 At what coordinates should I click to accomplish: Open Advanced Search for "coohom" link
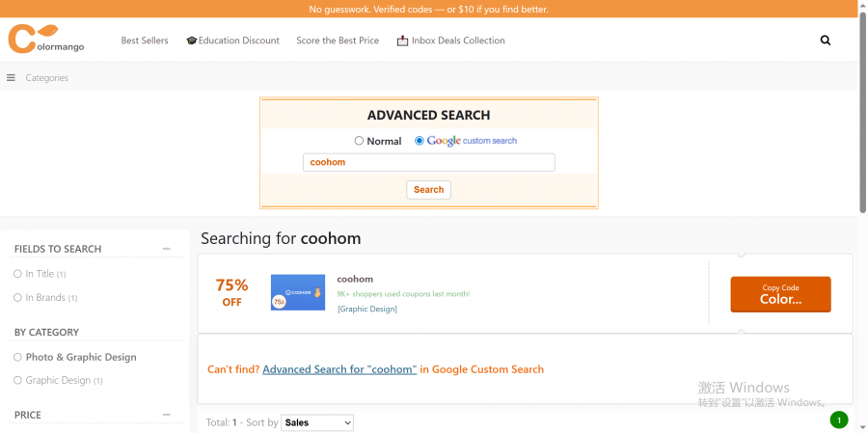pyautogui.click(x=339, y=369)
